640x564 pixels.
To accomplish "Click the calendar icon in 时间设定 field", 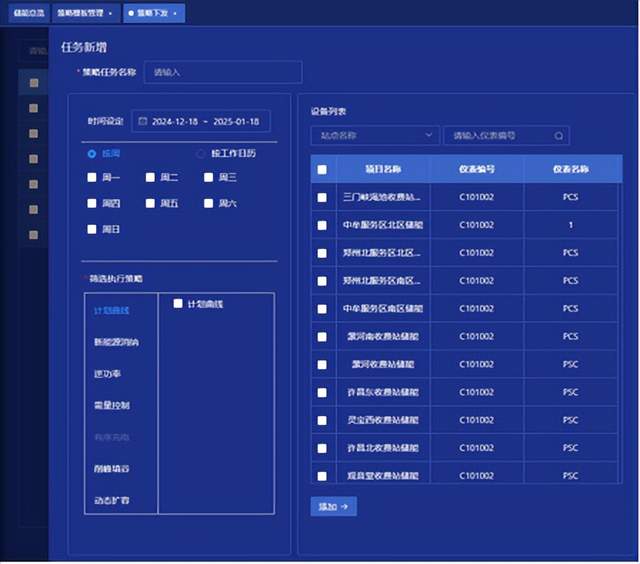I will (142, 121).
